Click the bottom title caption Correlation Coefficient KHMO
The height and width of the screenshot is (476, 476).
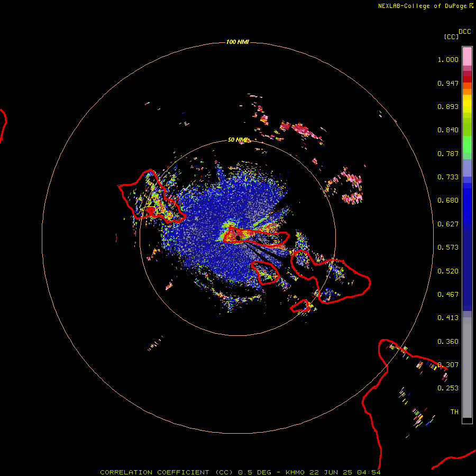pos(240,472)
